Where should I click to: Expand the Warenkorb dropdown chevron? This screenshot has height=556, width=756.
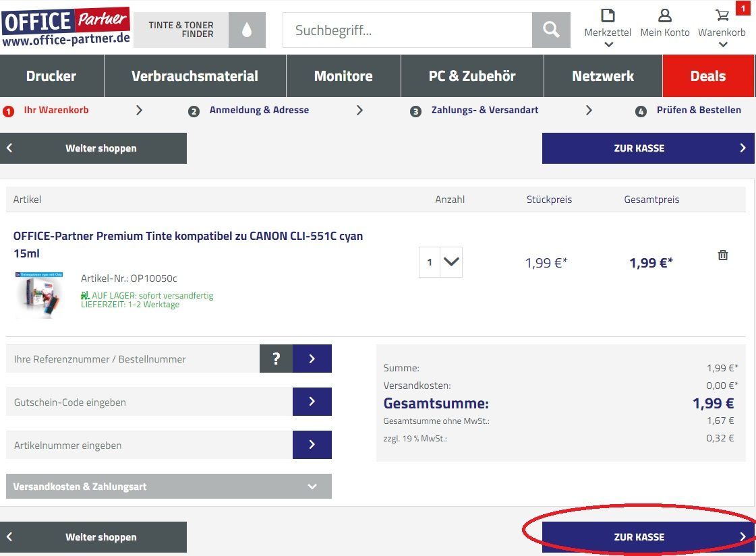[723, 44]
